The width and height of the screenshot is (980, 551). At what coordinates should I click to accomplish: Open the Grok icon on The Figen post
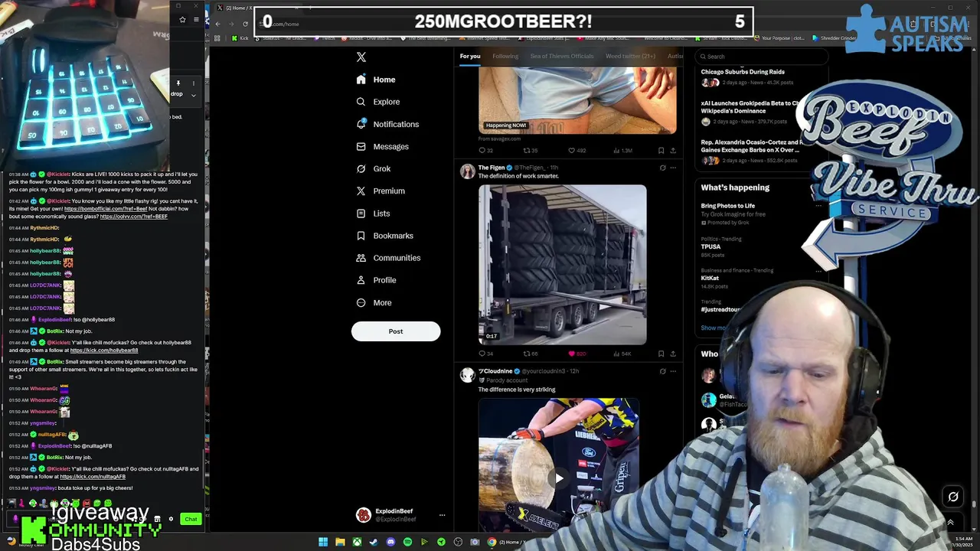(662, 168)
